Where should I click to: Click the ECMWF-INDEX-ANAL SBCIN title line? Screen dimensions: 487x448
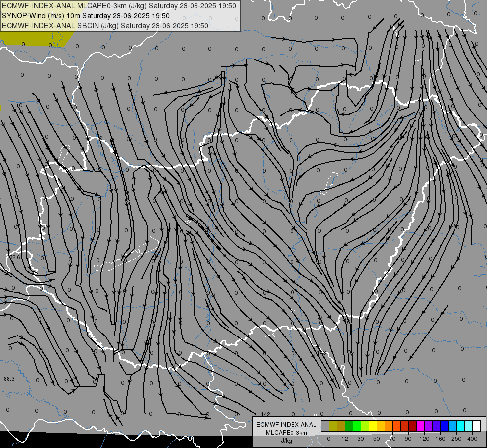(x=105, y=26)
